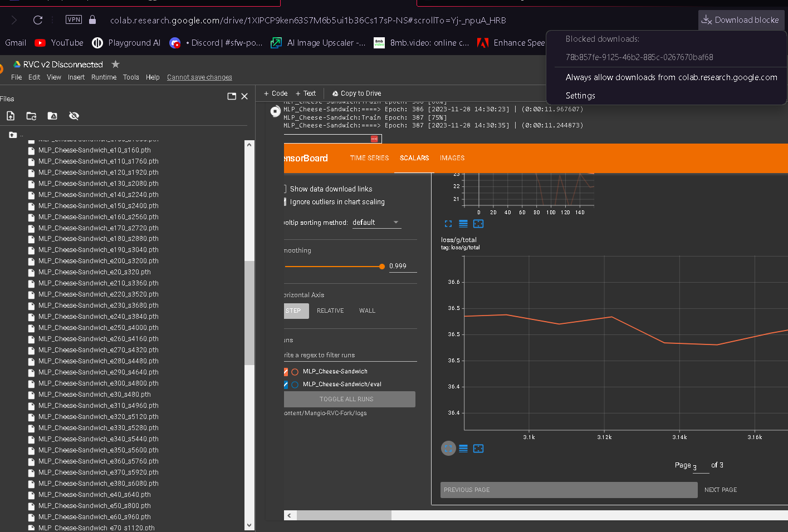Screen dimensions: 788x532
Task: Open the AI Image Upscaler bookmark
Action: (318, 43)
